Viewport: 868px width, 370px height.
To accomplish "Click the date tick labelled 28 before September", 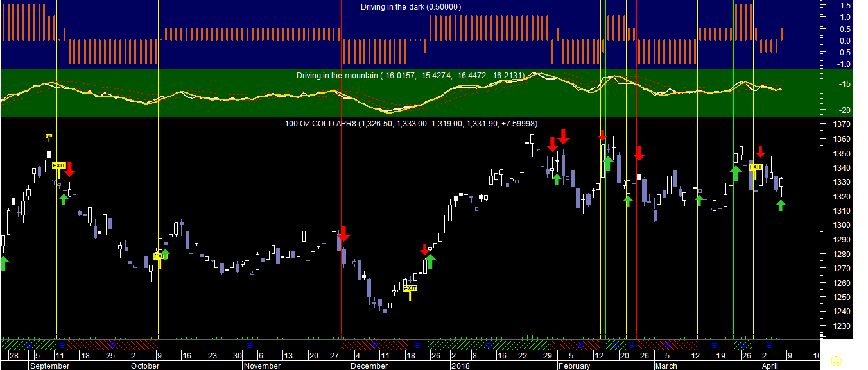I will (13, 356).
